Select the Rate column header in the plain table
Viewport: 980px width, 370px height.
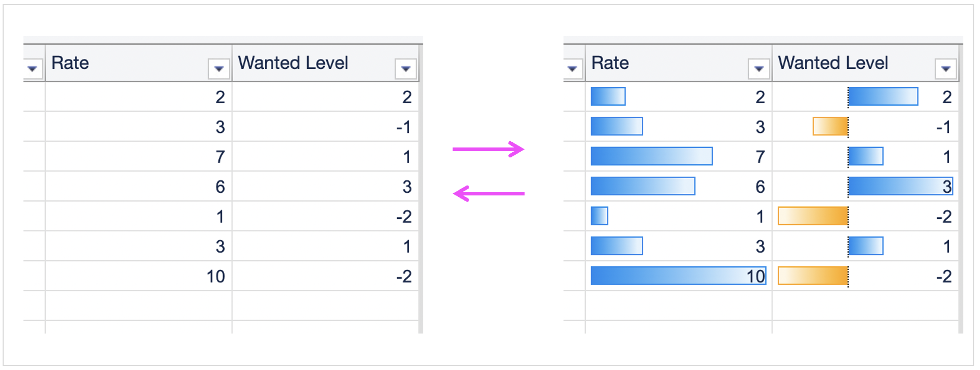tap(125, 63)
